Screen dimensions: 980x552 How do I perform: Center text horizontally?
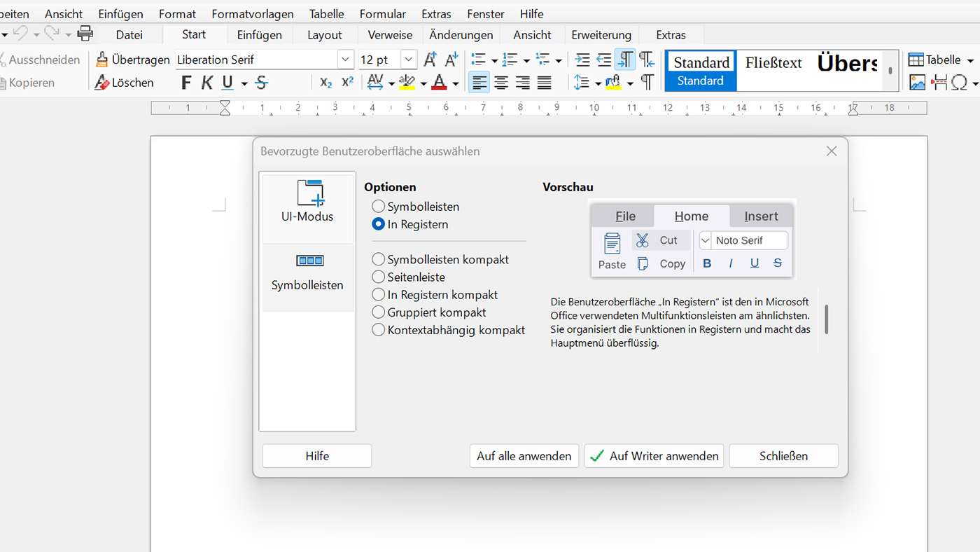coord(501,83)
